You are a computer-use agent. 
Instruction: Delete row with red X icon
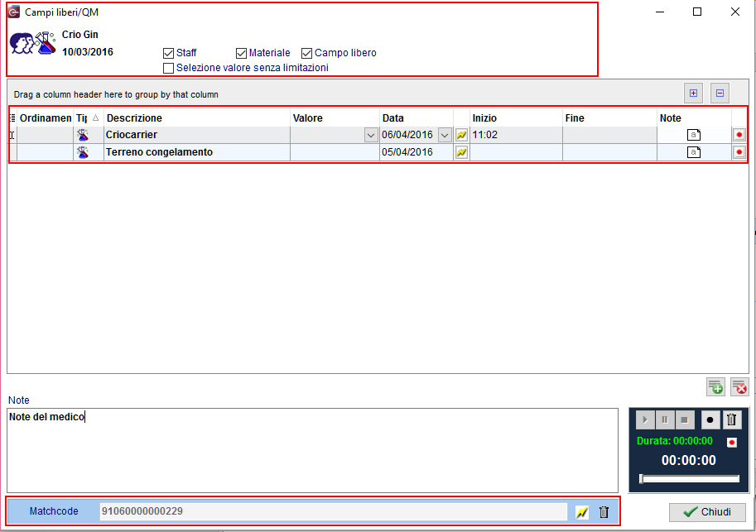point(739,387)
